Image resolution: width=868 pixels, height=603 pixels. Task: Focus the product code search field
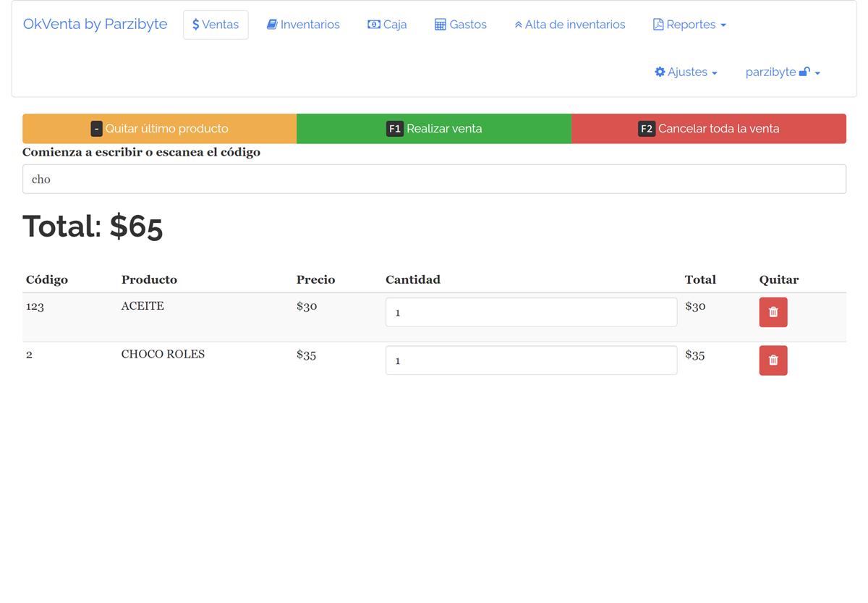pyautogui.click(x=434, y=179)
